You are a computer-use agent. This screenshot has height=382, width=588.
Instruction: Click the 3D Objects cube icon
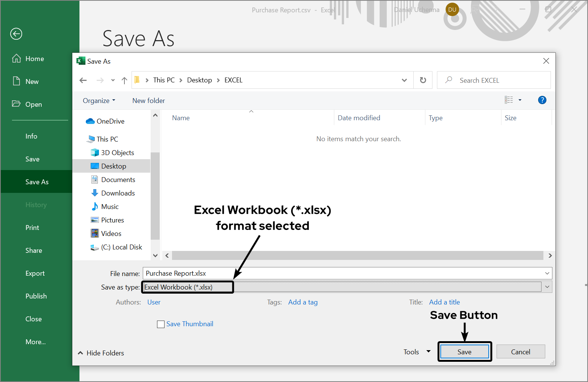click(95, 152)
